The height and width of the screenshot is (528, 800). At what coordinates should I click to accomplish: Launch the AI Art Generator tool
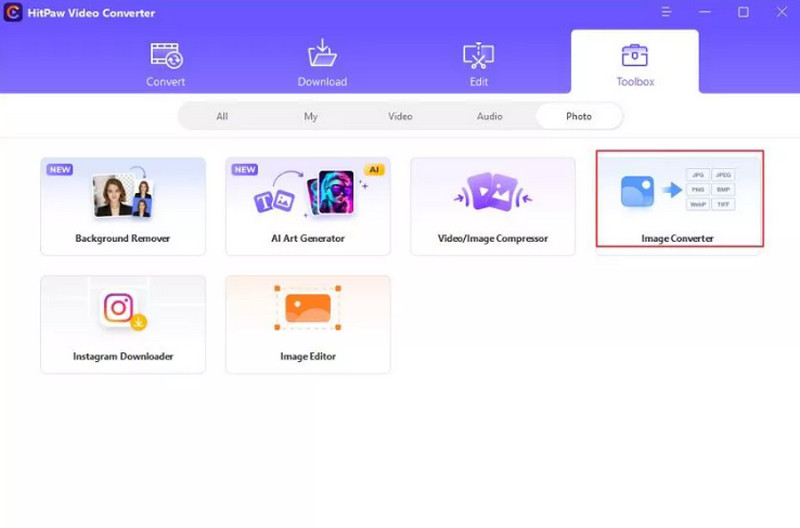coord(308,206)
